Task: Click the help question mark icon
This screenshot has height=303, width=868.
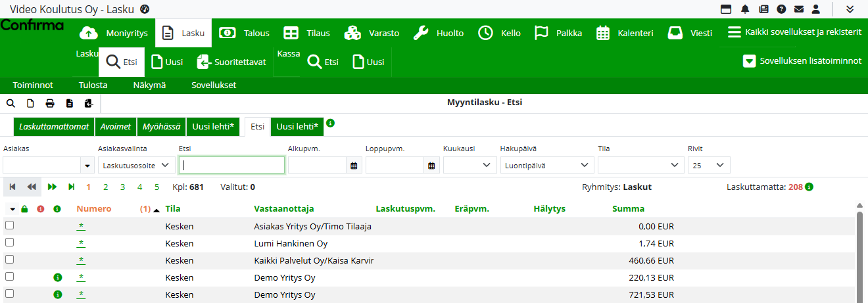Action: [781, 9]
